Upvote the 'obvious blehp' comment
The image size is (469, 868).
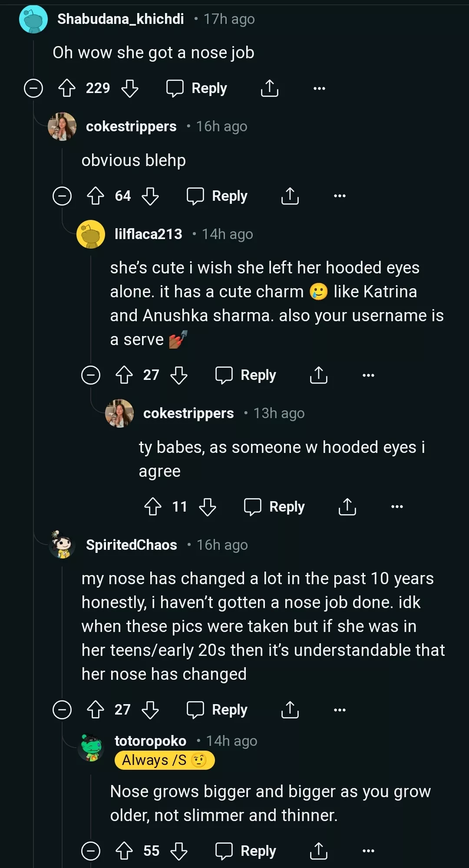pos(96,196)
